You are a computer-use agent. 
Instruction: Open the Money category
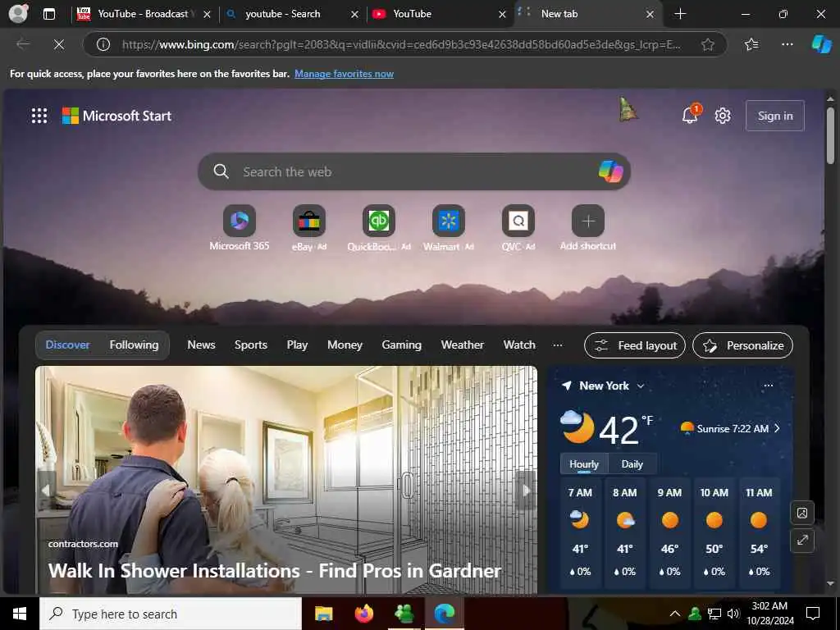(x=345, y=345)
